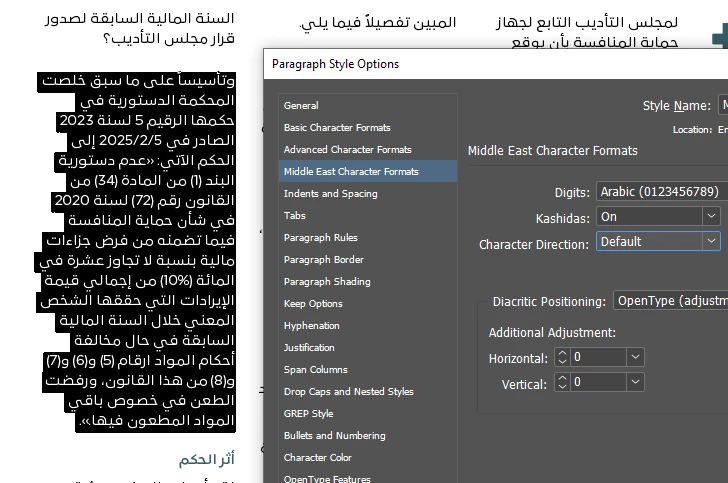The height and width of the screenshot is (483, 728).
Task: Click the heading 'أثر الحكم' in document
Action: click(207, 459)
